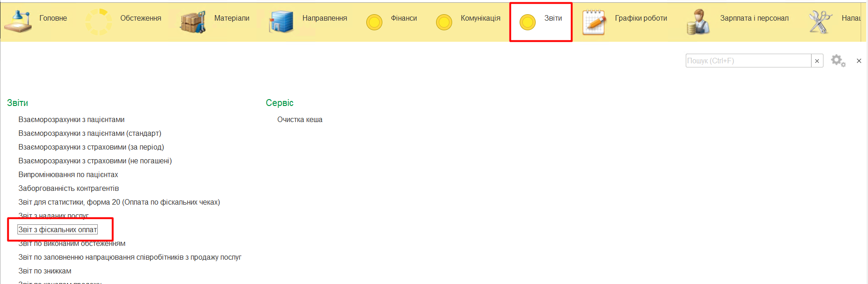Click the Головне desk lamp icon

click(18, 21)
